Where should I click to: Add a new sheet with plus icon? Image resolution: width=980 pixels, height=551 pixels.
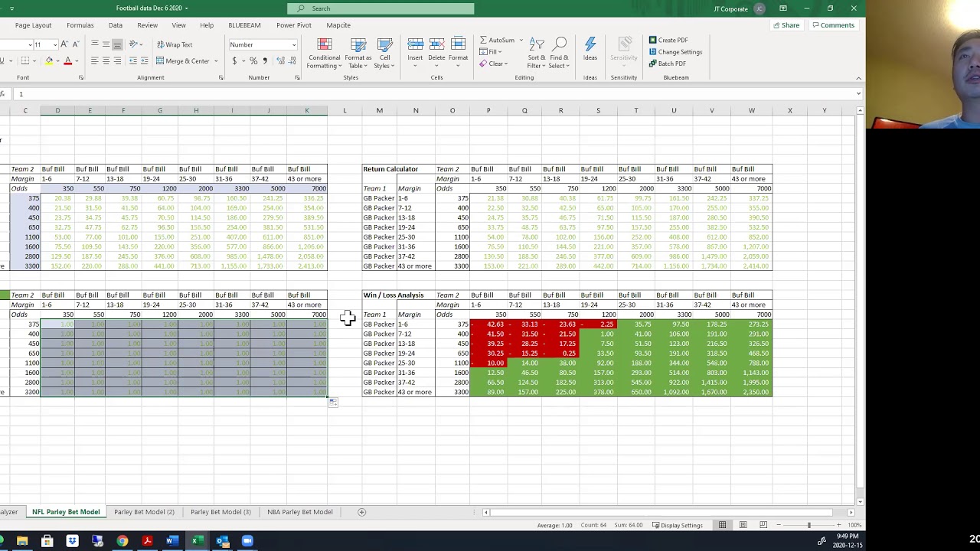coord(362,512)
